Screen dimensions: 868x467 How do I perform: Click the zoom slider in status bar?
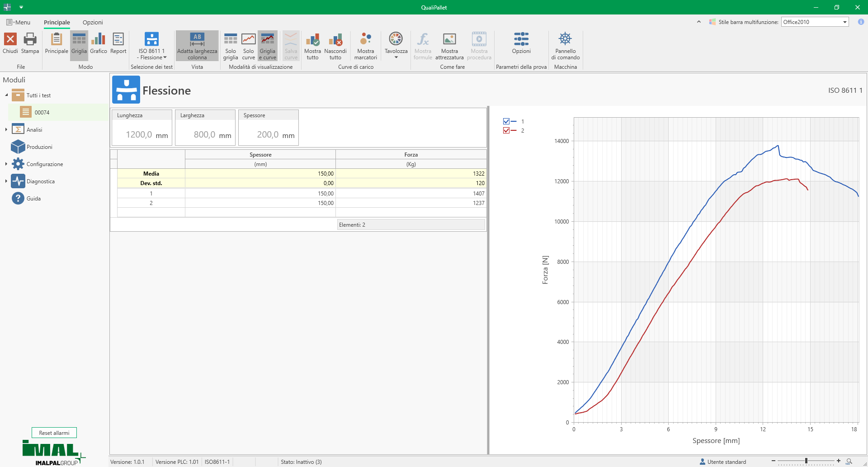pyautogui.click(x=806, y=461)
